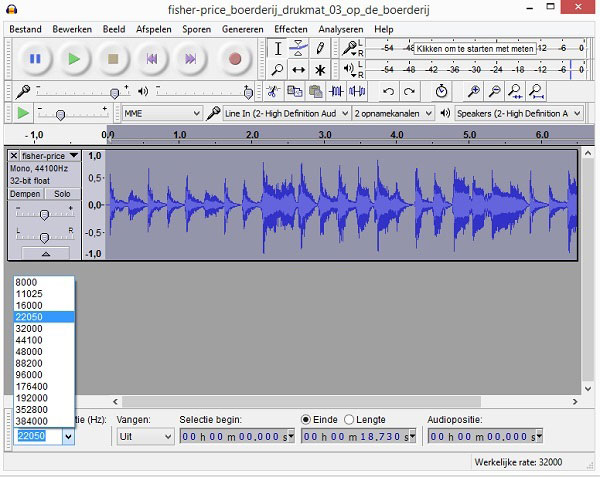Click Fit Selection in window icon
Viewport: 600px width, 477px height.
coord(515,91)
